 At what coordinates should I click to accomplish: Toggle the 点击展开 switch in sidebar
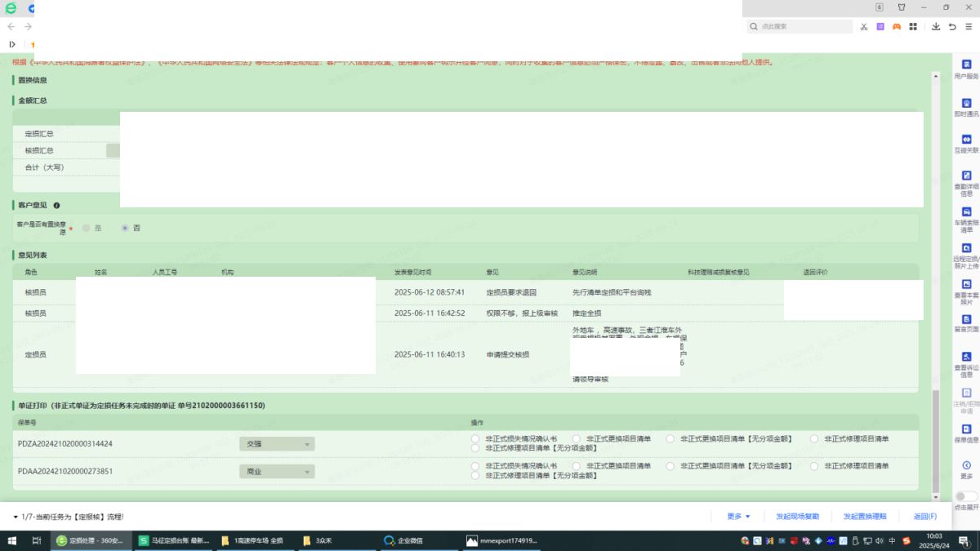pos(965,496)
